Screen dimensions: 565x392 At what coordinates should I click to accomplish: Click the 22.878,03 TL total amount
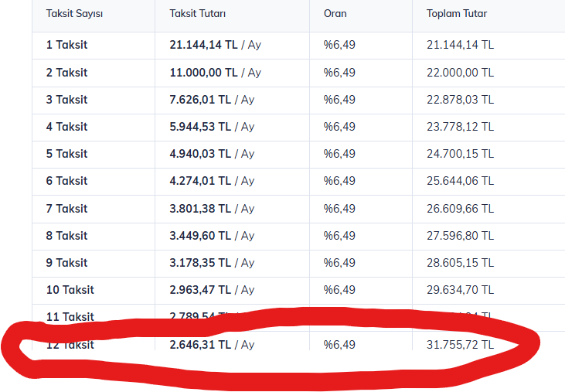tap(460, 100)
